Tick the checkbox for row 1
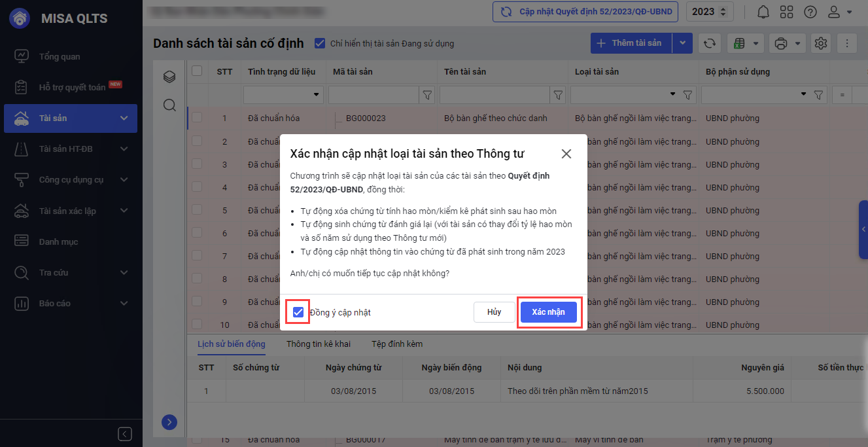 coord(197,118)
